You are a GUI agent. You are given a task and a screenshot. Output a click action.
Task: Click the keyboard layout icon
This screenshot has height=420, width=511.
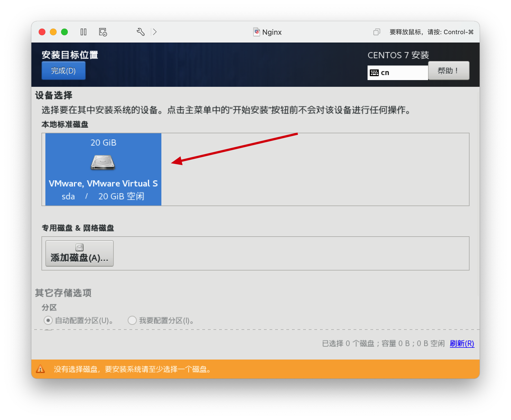pyautogui.click(x=374, y=73)
